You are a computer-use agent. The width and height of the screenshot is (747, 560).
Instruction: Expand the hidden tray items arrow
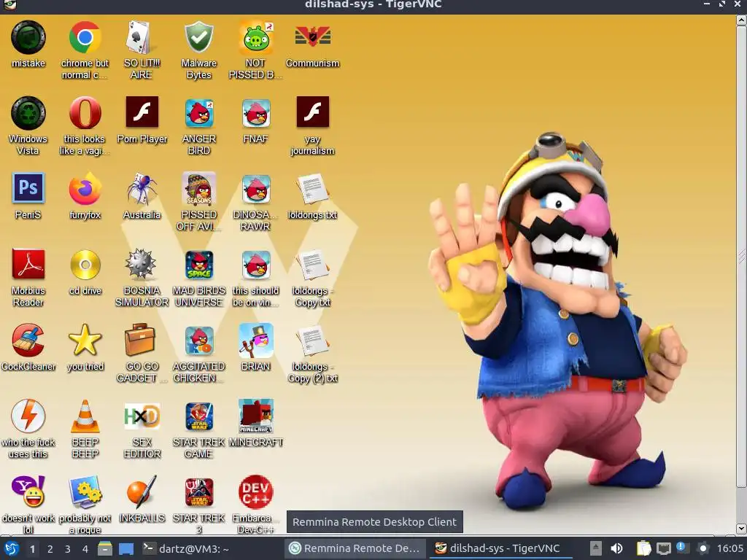[x=595, y=548]
